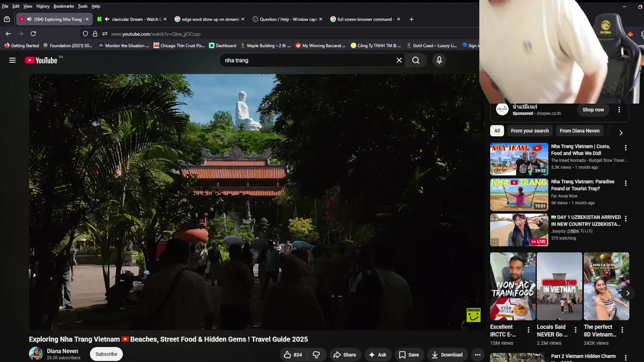Screen dimensions: 644x362
Task: Click the YouTube search input field
Action: click(307, 60)
